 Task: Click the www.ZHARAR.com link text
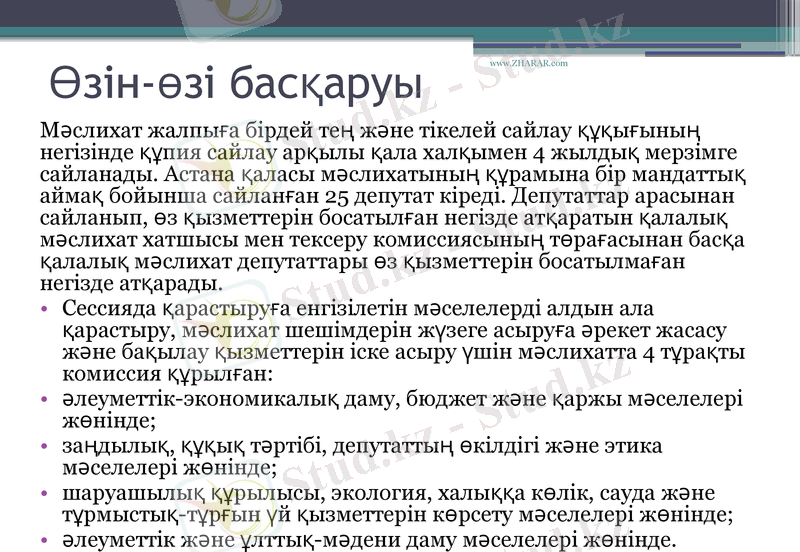tap(529, 63)
